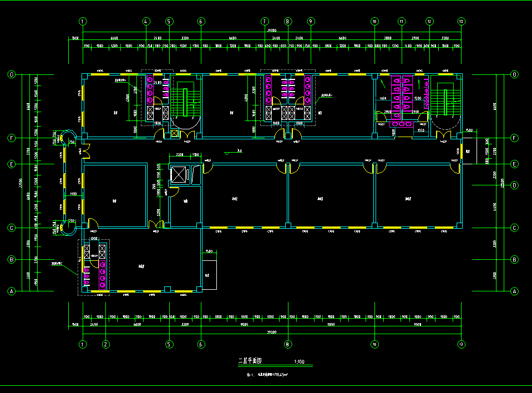532x393 pixels.
Task: Select grid axis bubble 7
Action: coord(265,22)
